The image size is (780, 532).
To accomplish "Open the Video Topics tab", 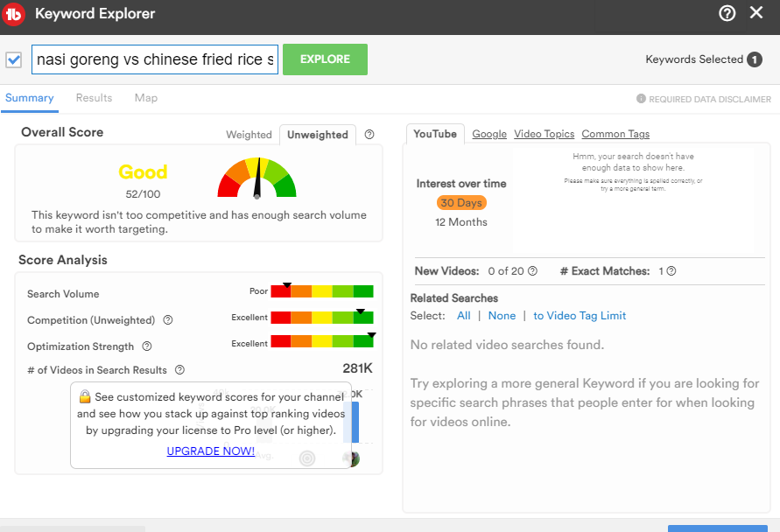I will tap(545, 134).
